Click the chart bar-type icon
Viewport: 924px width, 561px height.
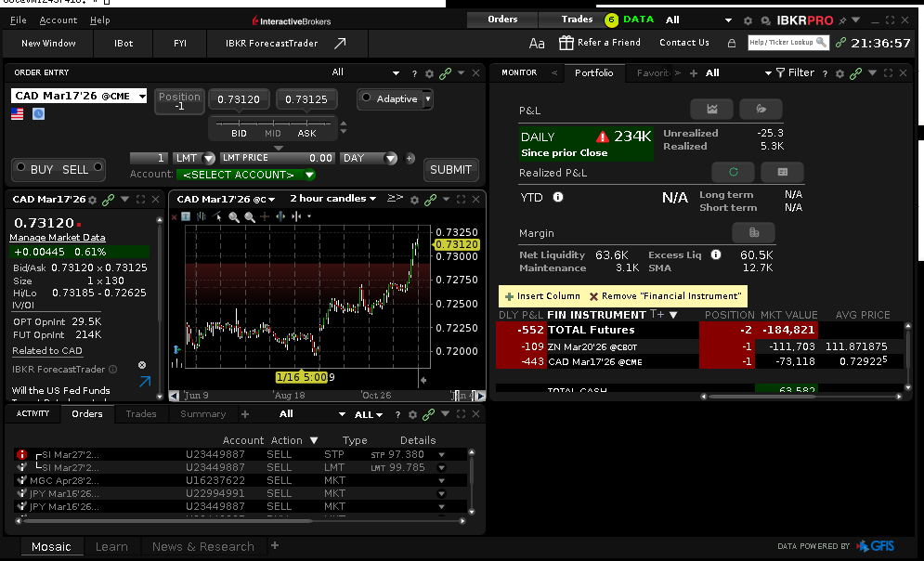201,216
